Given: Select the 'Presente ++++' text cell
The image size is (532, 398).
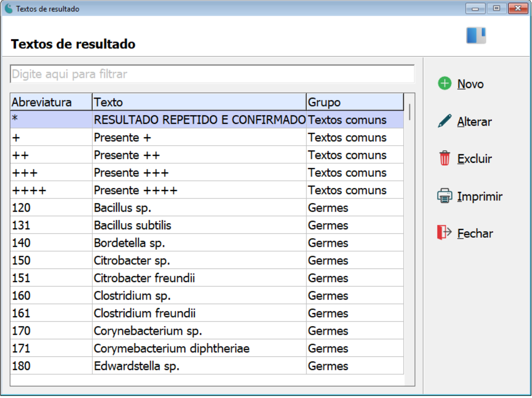Looking at the screenshot, I should pos(199,190).
